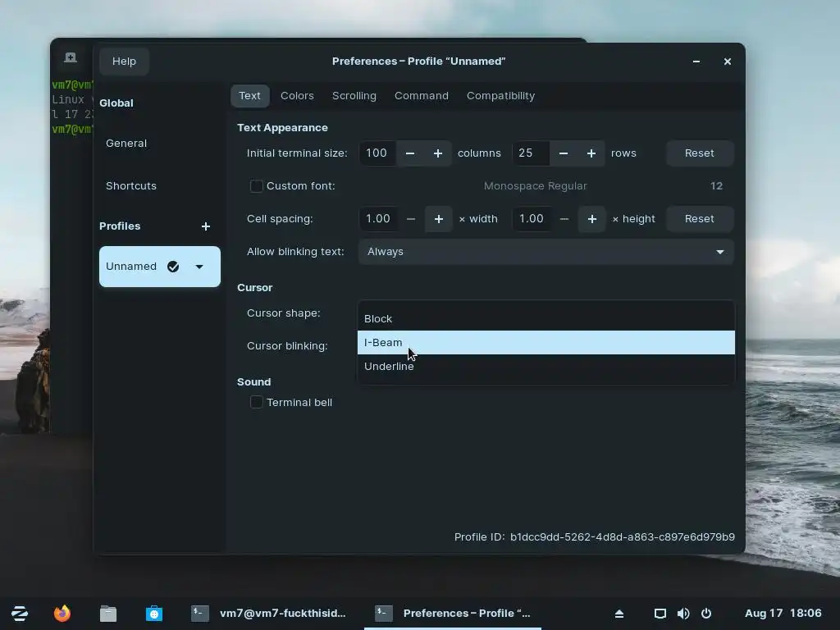
Task: Choose Block cursor shape option
Action: tap(546, 319)
